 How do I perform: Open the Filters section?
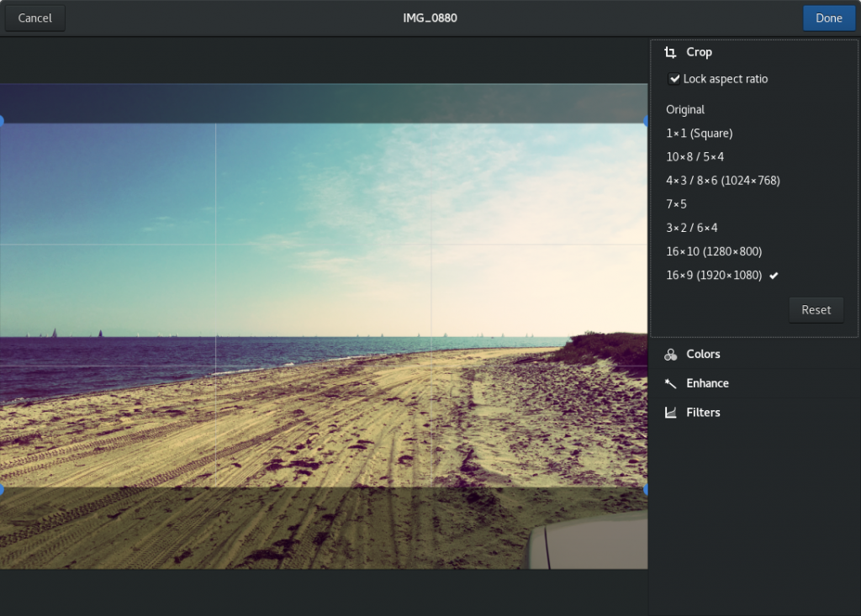coord(703,413)
